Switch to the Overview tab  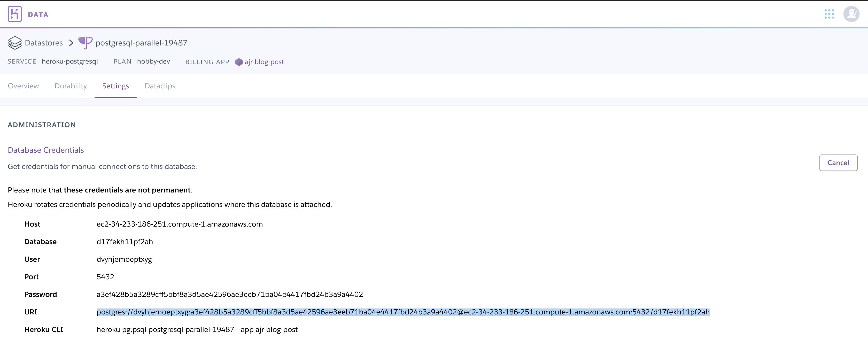point(23,86)
